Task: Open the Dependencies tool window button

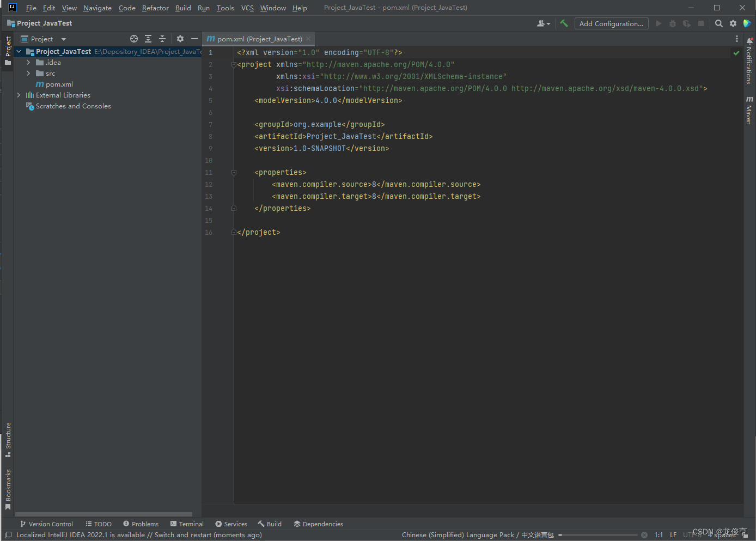Action: [x=319, y=524]
